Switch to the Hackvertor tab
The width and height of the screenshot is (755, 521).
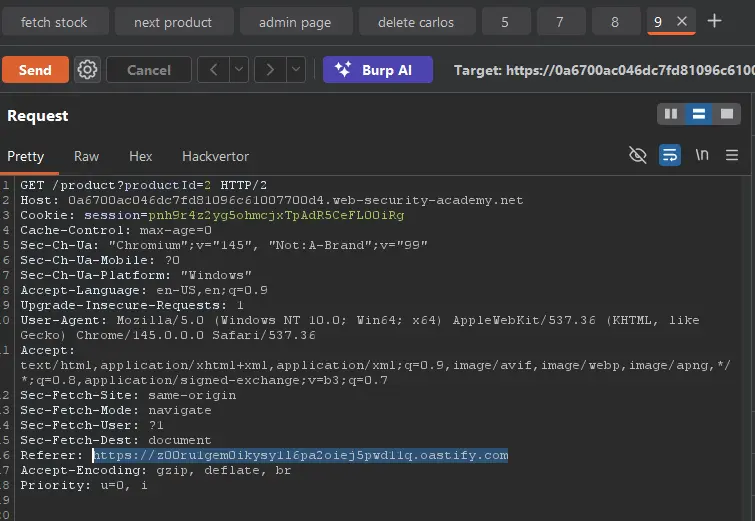click(215, 156)
